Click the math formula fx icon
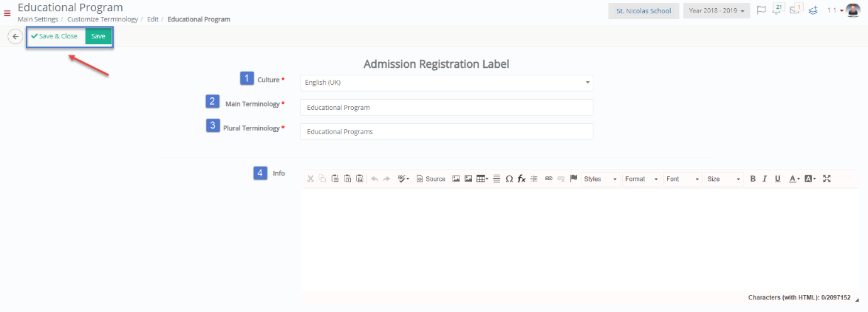Image resolution: width=868 pixels, height=312 pixels. [x=522, y=179]
